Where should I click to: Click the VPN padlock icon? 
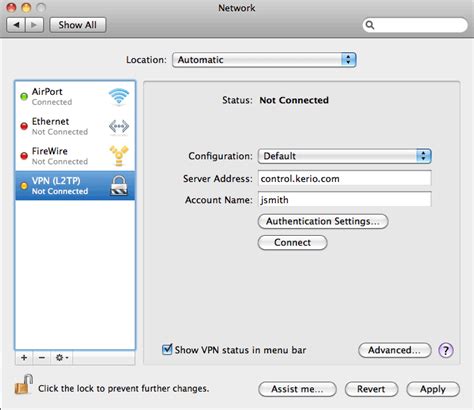(x=119, y=186)
